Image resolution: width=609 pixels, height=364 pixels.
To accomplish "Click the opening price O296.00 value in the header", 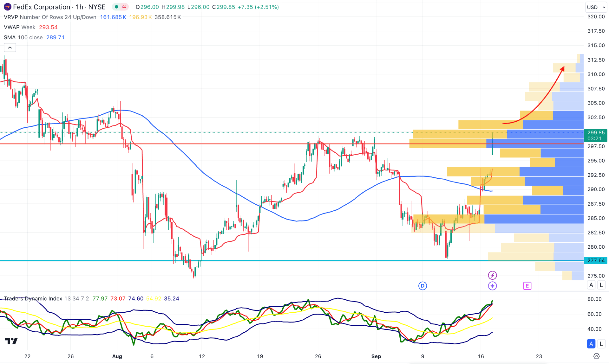I will tap(147, 7).
